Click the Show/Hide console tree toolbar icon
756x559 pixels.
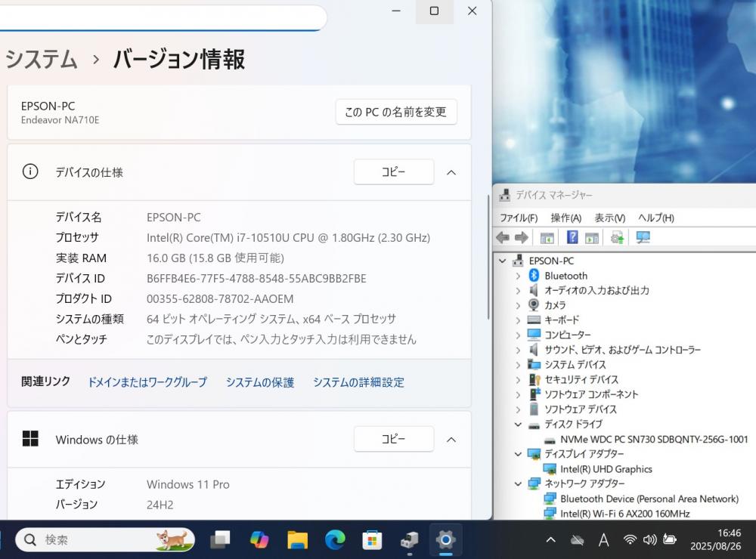click(547, 237)
